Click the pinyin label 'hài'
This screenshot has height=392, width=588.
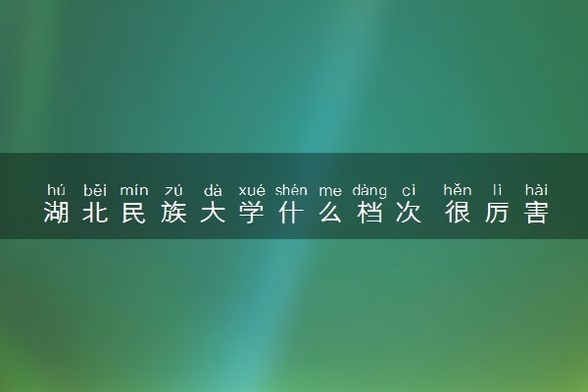pos(537,190)
